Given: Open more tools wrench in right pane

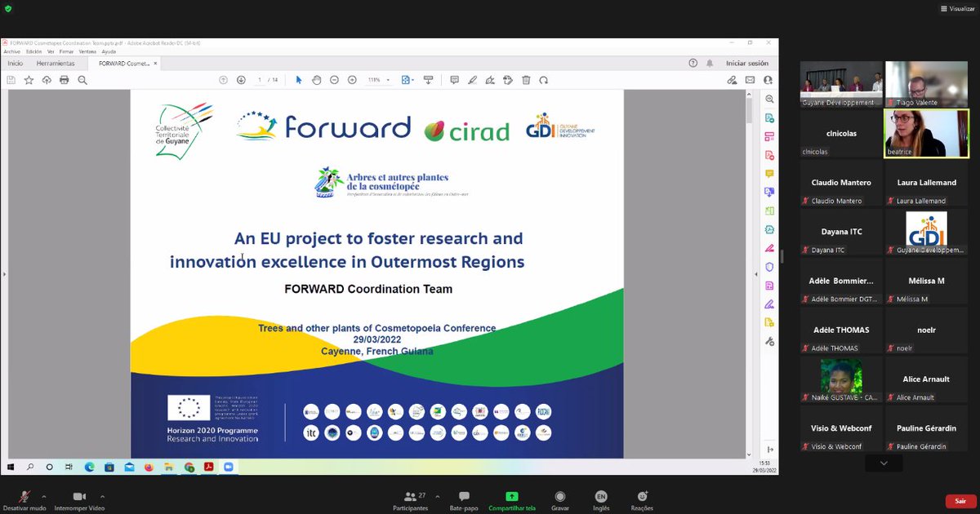Looking at the screenshot, I should point(769,341).
